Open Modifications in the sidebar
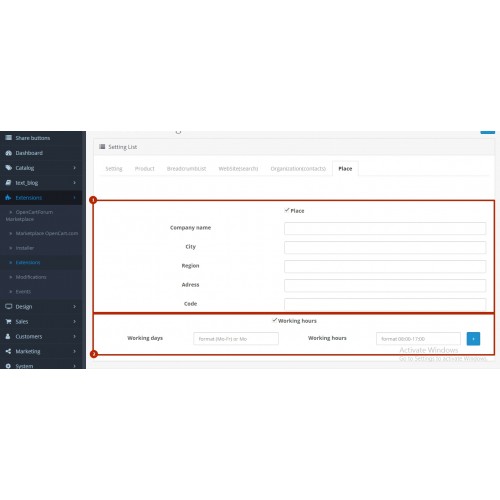The height and width of the screenshot is (500, 500). tap(31, 277)
